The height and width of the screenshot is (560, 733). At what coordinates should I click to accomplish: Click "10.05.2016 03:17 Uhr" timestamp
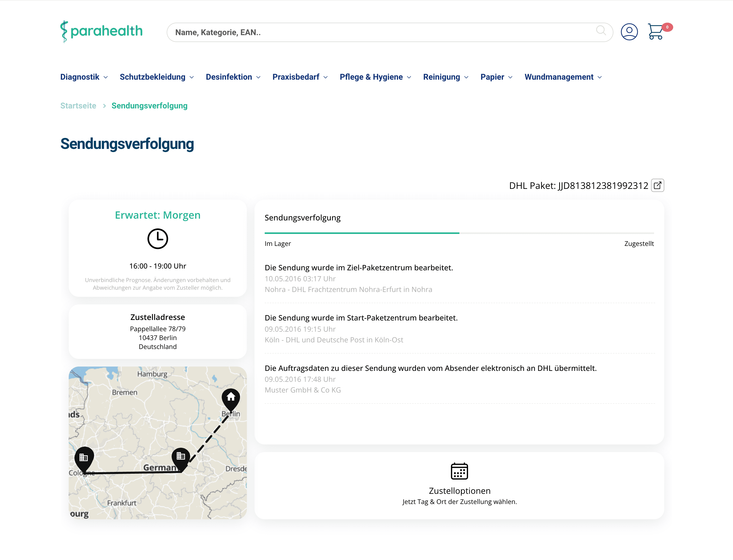(300, 279)
